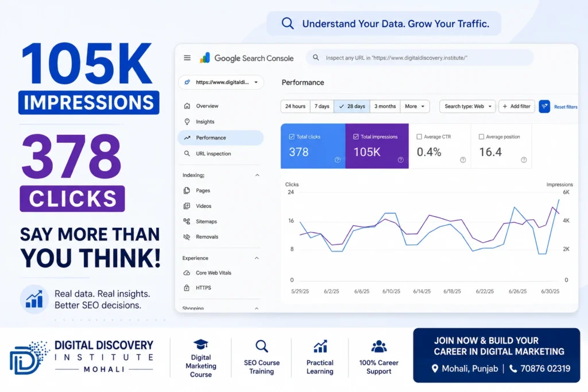Image resolution: width=588 pixels, height=392 pixels.
Task: Click the Core Web Vitals gauge icon
Action: (x=187, y=273)
